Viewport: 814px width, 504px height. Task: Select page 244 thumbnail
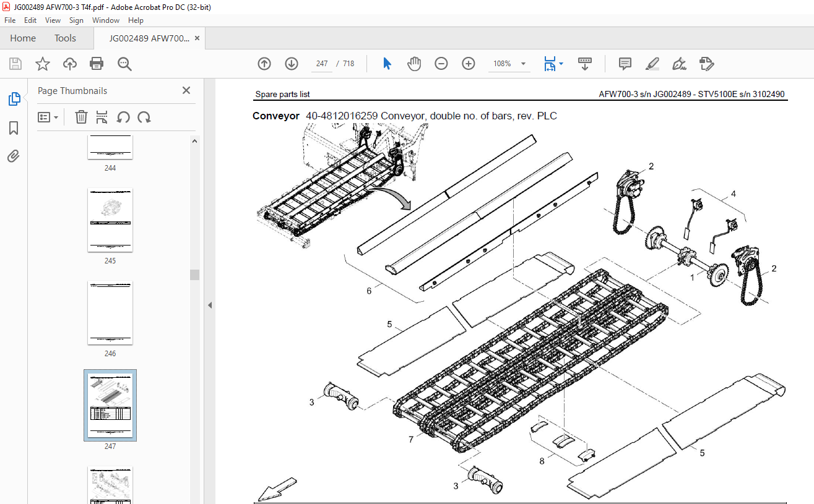pos(110,147)
